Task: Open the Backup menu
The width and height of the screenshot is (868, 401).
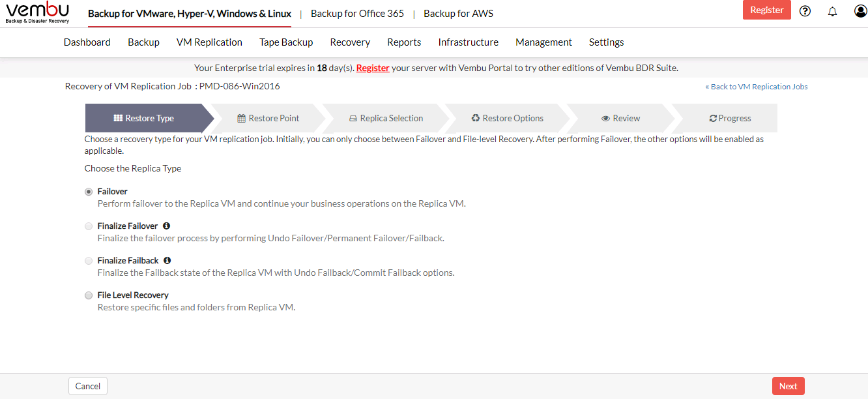Action: coord(143,42)
